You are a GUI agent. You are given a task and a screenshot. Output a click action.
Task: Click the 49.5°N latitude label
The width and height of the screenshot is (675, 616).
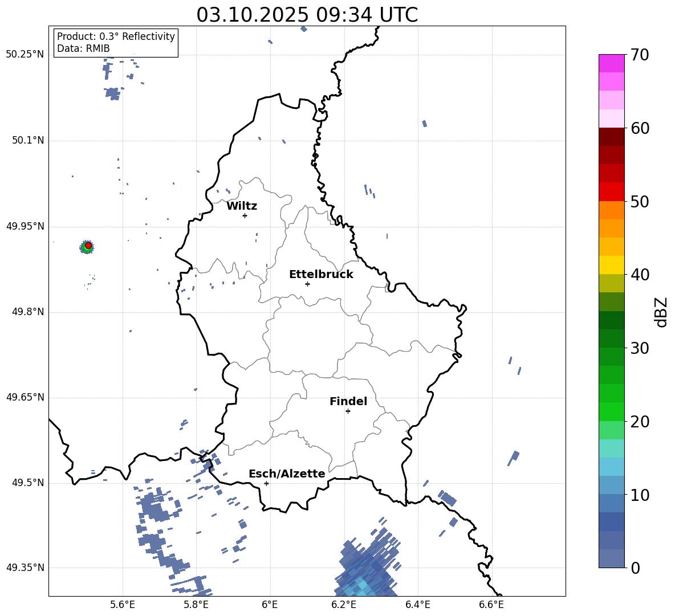pyautogui.click(x=28, y=483)
